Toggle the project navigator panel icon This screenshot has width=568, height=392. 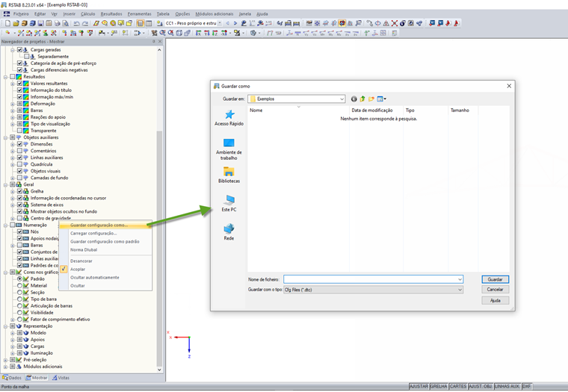[141, 23]
